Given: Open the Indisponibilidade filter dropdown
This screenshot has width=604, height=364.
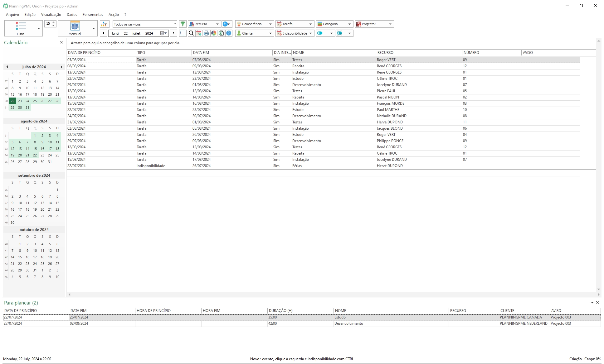Looking at the screenshot, I should 295,33.
